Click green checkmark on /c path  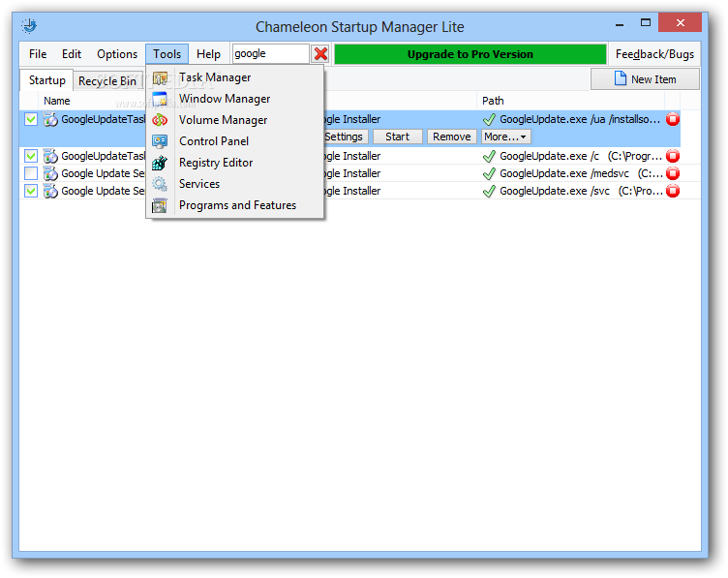coord(489,156)
